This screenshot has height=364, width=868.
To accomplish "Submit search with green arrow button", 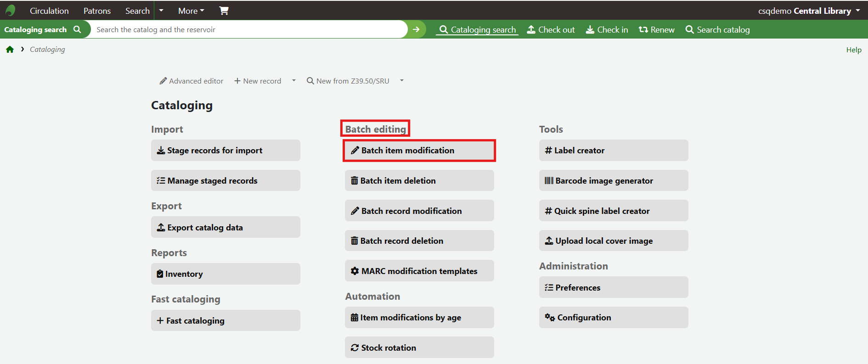I will (x=416, y=29).
